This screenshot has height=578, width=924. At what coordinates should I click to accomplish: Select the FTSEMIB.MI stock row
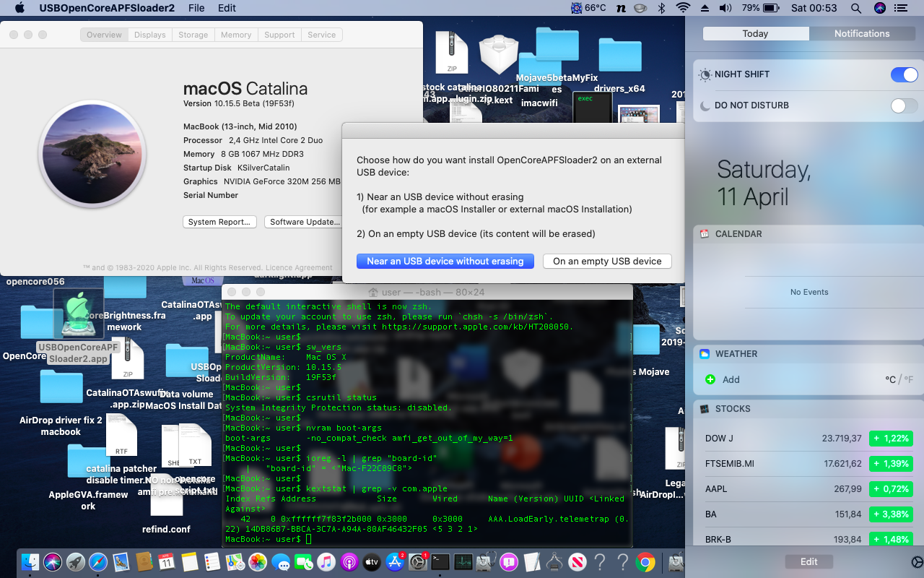pos(808,464)
